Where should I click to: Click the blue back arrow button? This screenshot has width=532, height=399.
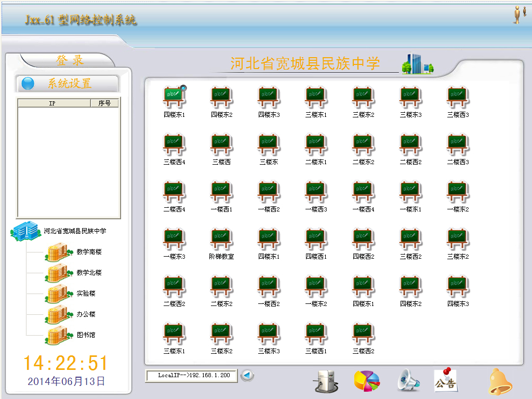[247, 375]
